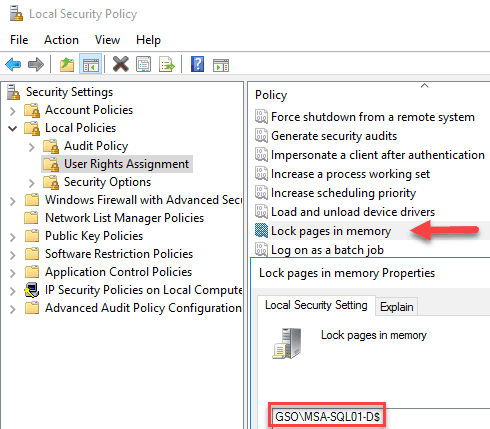Click the Show/Hide Action Pane icon

click(x=221, y=65)
